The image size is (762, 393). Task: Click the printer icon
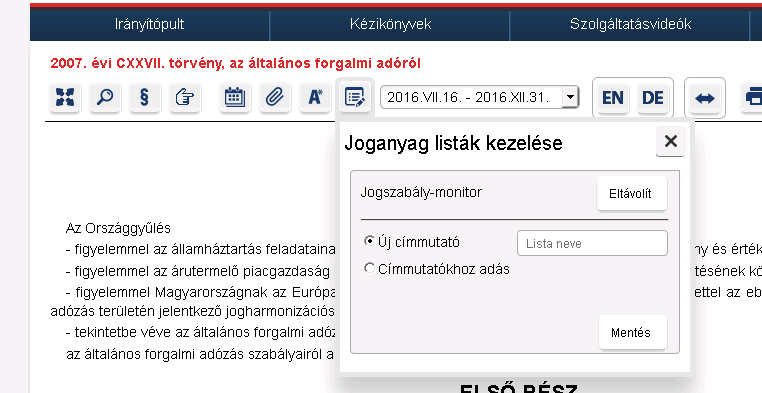pos(752,97)
